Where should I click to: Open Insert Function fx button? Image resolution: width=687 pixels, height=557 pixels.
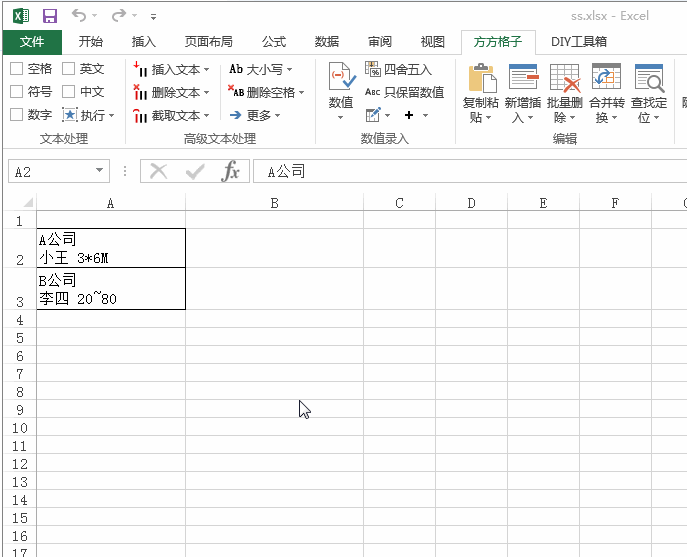(231, 171)
